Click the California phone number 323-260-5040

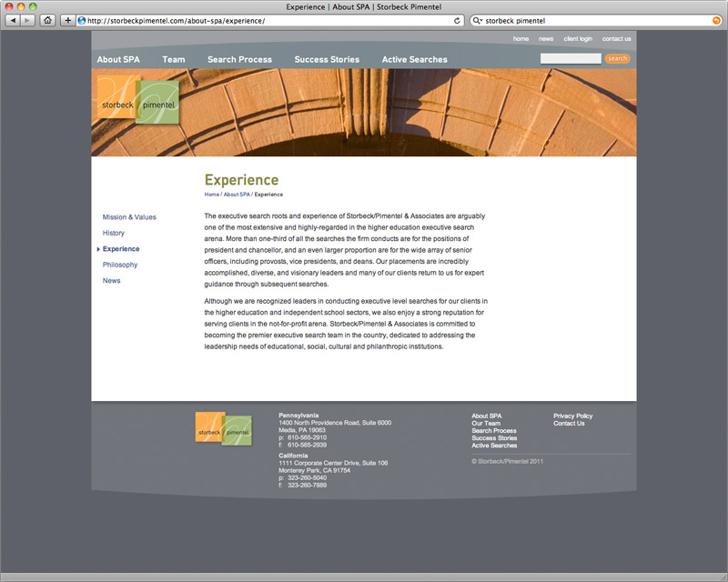click(x=307, y=478)
